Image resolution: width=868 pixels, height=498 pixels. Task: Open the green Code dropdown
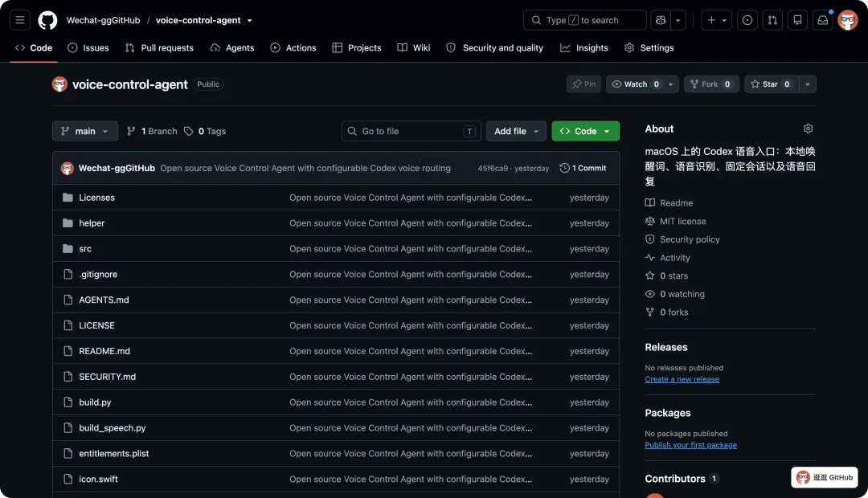point(586,131)
